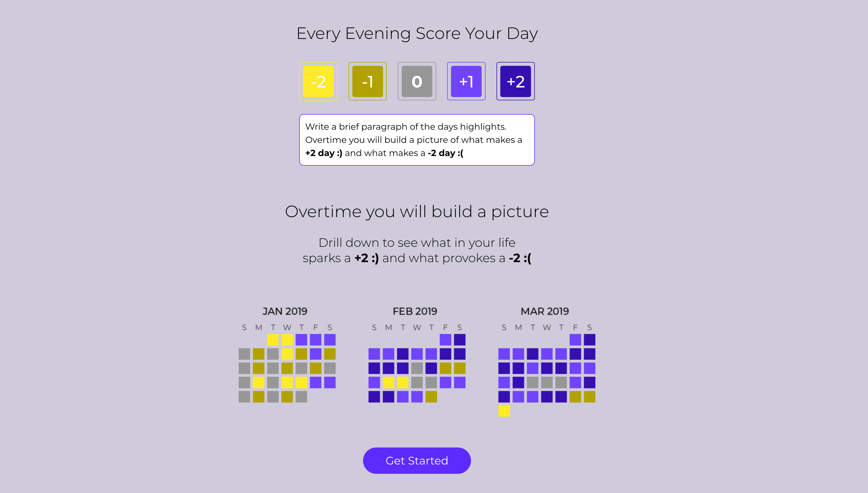The width and height of the screenshot is (868, 493).
Task: Choose the dark purple +2 score
Action: (516, 81)
